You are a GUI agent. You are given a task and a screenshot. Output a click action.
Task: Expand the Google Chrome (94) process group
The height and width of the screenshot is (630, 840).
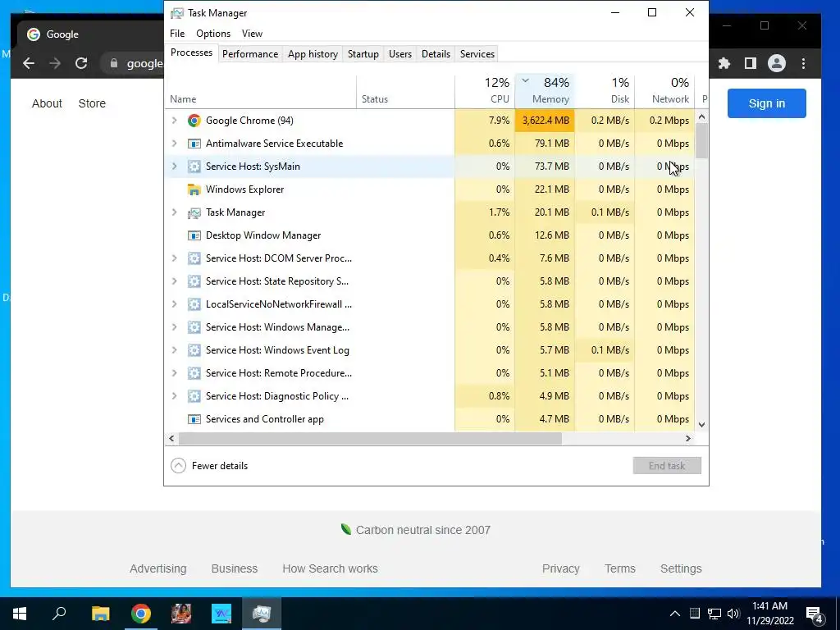pos(174,121)
